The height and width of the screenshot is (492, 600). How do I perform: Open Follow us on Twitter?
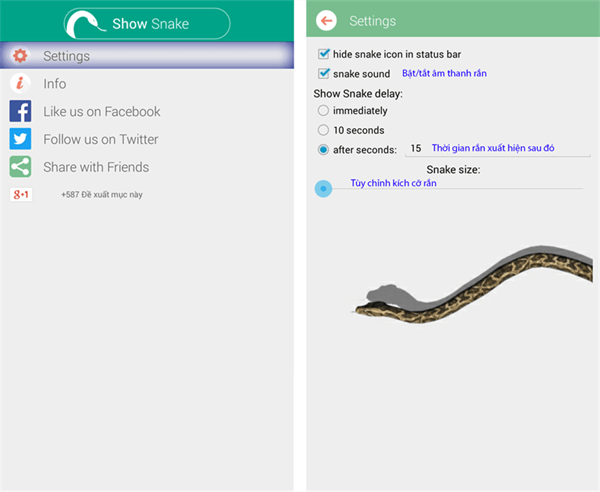(x=101, y=139)
